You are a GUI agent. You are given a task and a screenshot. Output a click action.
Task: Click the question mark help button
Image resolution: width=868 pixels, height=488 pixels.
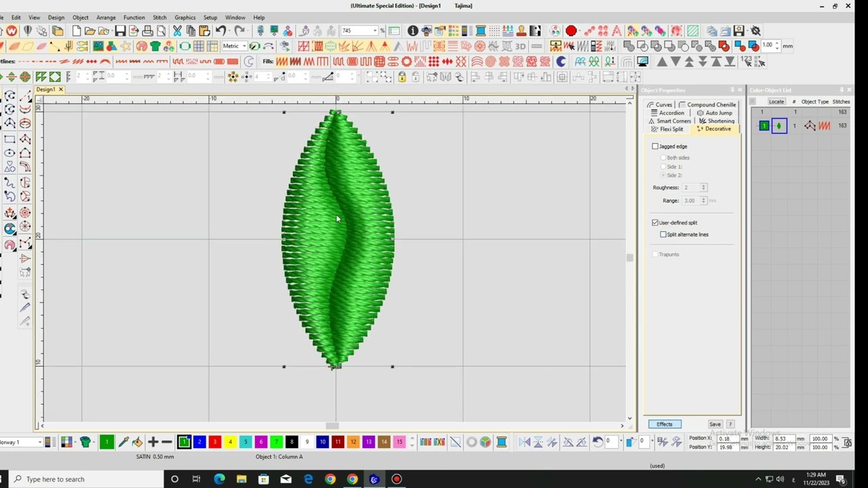point(730,424)
